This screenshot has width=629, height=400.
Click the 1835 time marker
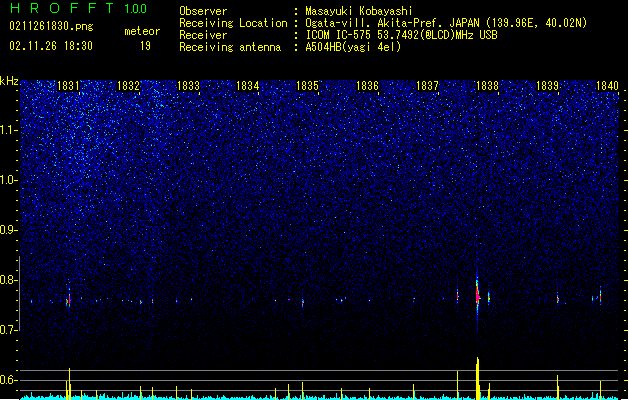pyautogui.click(x=307, y=85)
